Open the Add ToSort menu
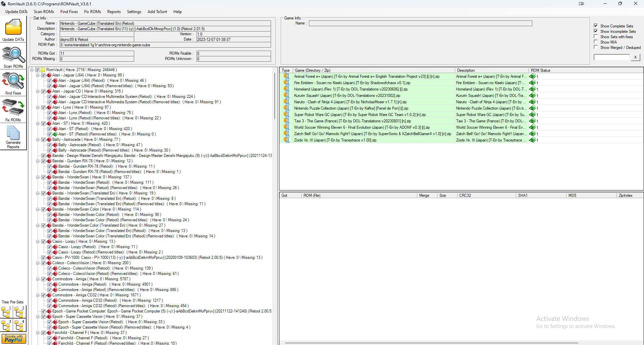 (x=157, y=12)
